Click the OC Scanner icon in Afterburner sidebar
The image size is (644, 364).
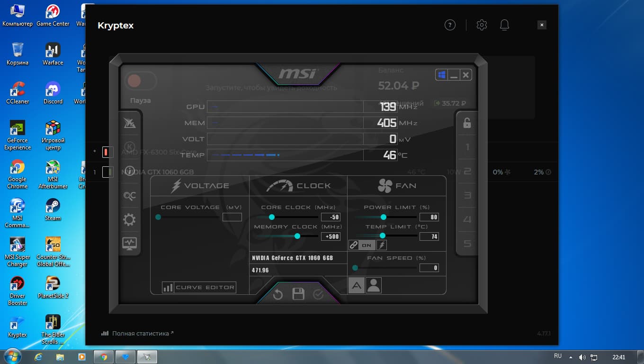pos(129,195)
